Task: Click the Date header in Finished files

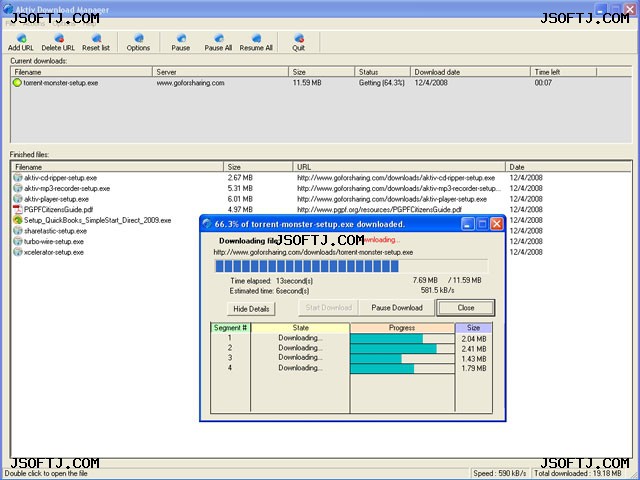Action: point(568,167)
